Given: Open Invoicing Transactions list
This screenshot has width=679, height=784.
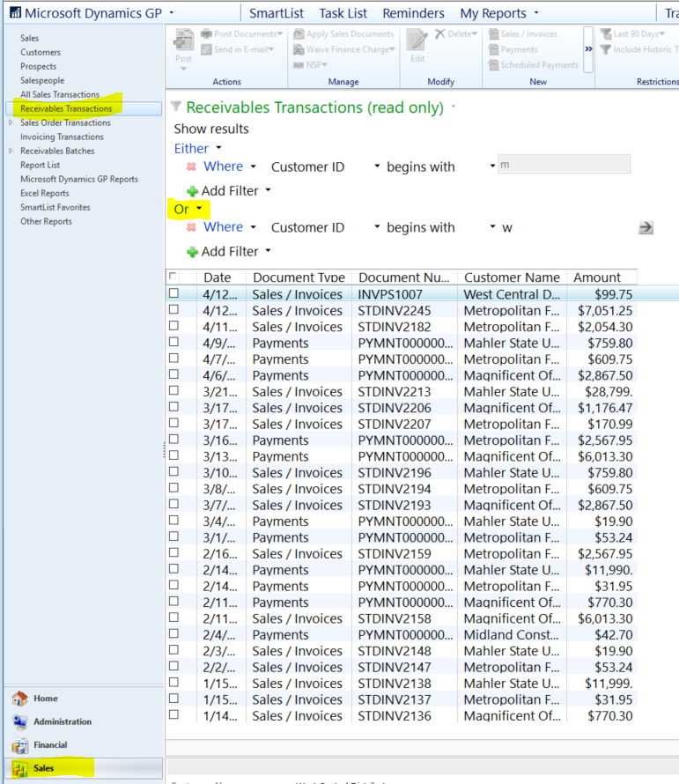Looking at the screenshot, I should coord(62,137).
